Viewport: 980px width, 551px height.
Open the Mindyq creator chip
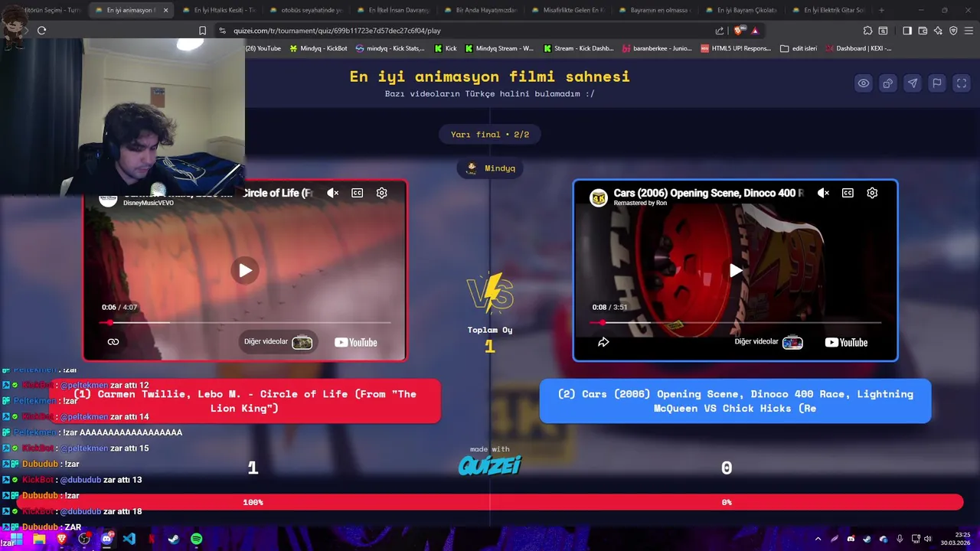click(490, 168)
